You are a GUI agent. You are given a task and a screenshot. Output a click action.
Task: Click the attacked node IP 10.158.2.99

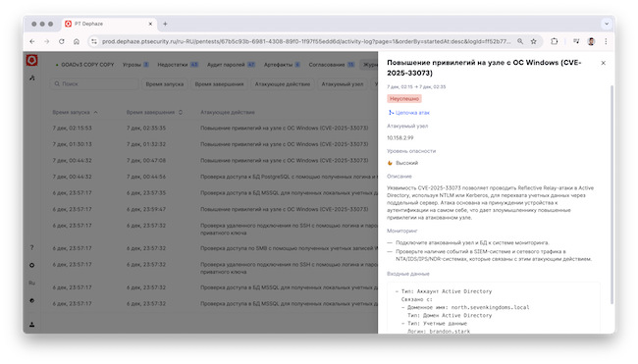(x=399, y=138)
